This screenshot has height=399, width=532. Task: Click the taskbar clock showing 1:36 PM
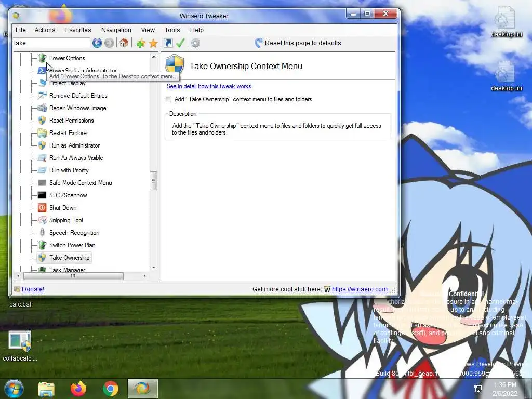(505, 389)
